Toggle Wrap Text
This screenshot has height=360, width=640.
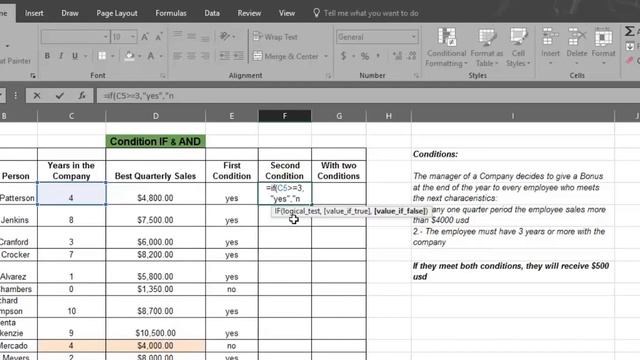point(276,37)
